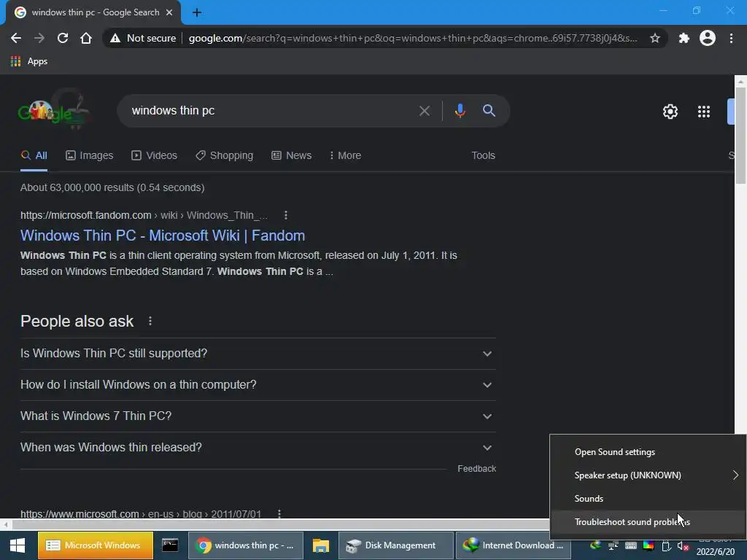
Task: Switch to Disk Management window
Action: click(x=396, y=545)
